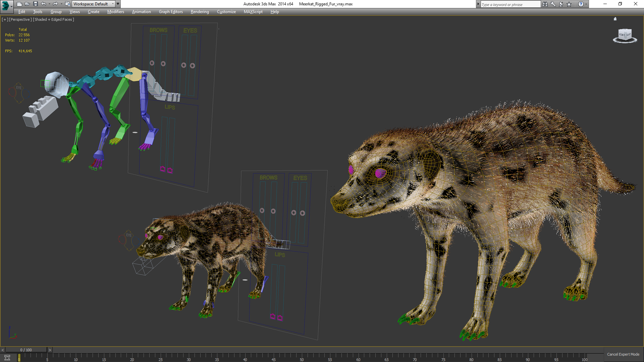This screenshot has height=362, width=644.
Task: Click the Undo arrow icon
Action: (43, 4)
